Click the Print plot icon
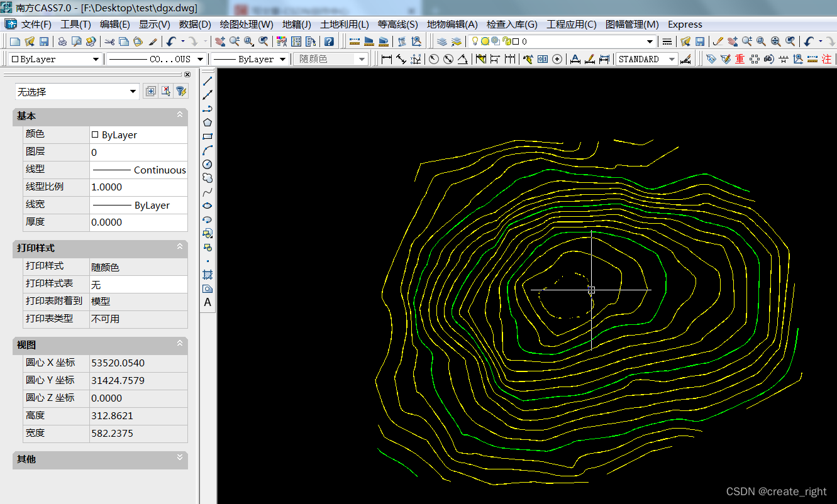 click(62, 41)
